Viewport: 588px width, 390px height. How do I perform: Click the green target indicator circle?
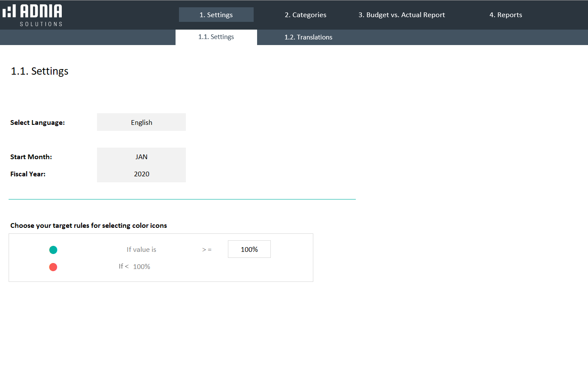(53, 250)
